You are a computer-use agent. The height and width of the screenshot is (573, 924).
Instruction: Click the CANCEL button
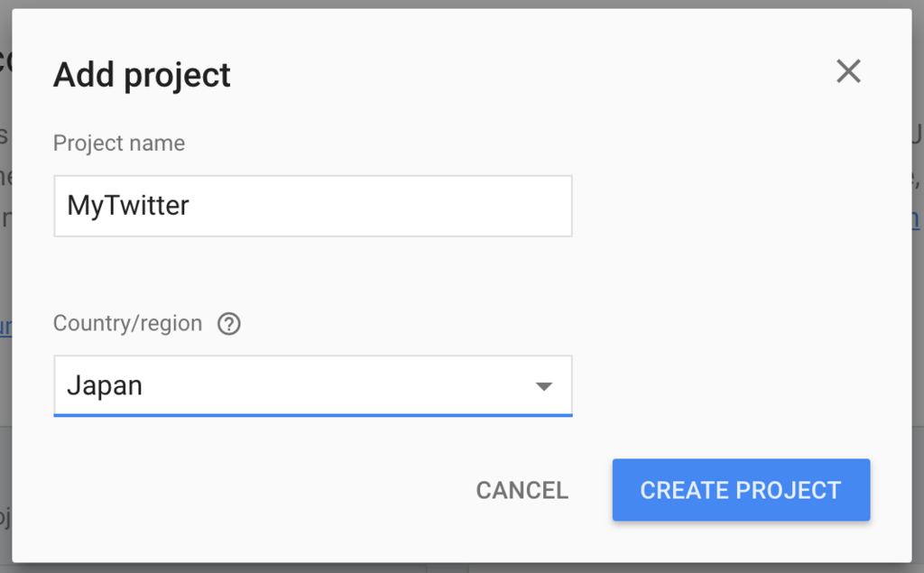522,491
